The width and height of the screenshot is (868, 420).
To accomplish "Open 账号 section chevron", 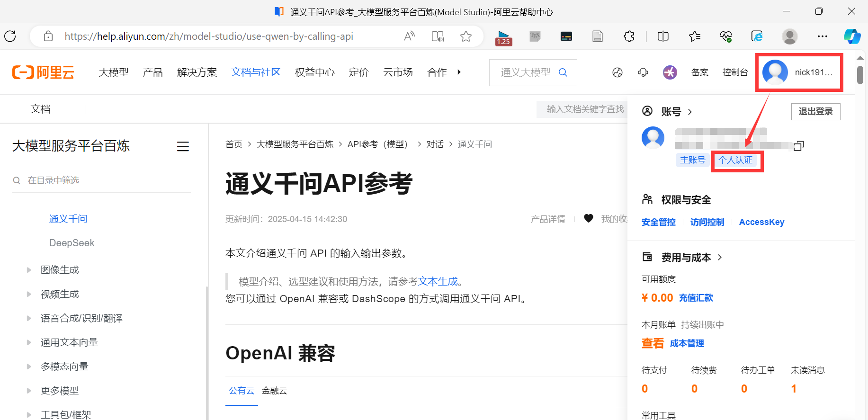I will coord(690,112).
